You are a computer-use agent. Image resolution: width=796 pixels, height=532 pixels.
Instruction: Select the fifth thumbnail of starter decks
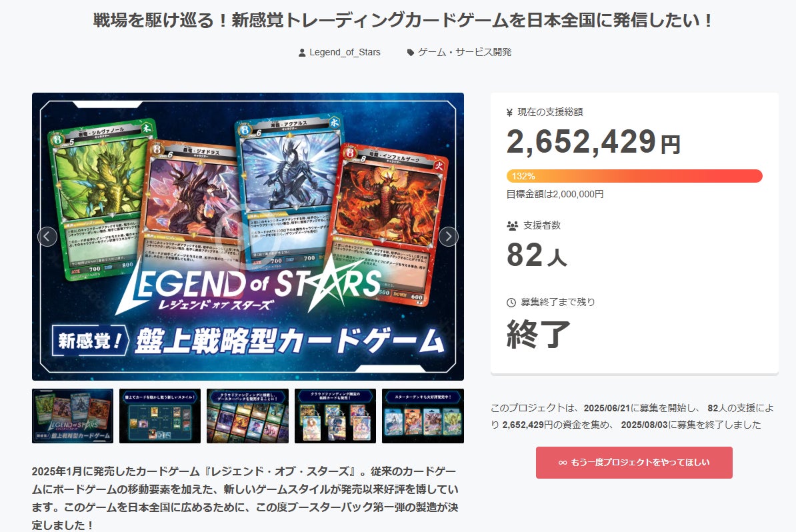tap(423, 416)
